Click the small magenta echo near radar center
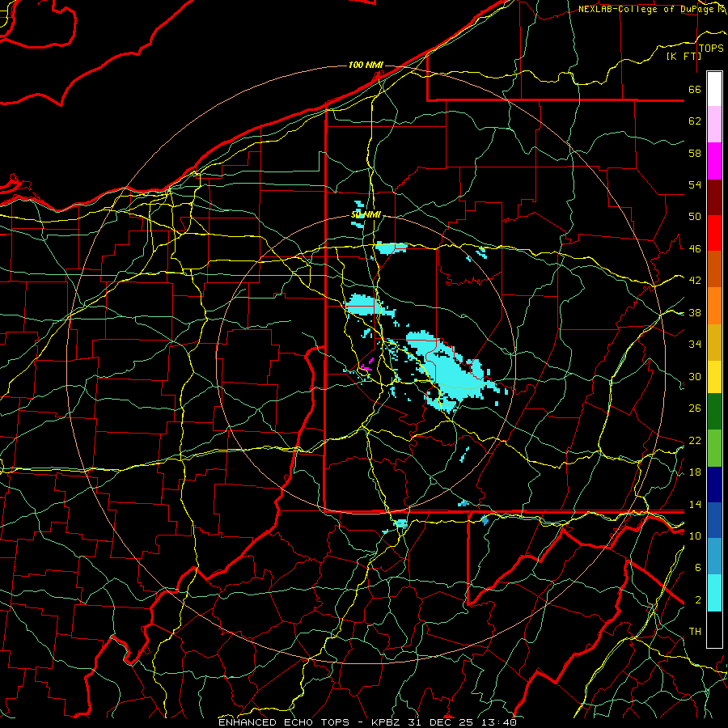Viewport: 728px width, 728px height. click(x=366, y=365)
